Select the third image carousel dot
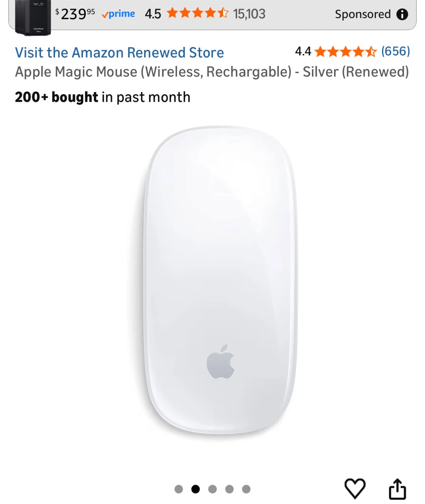The width and height of the screenshot is (425, 504). 212,489
